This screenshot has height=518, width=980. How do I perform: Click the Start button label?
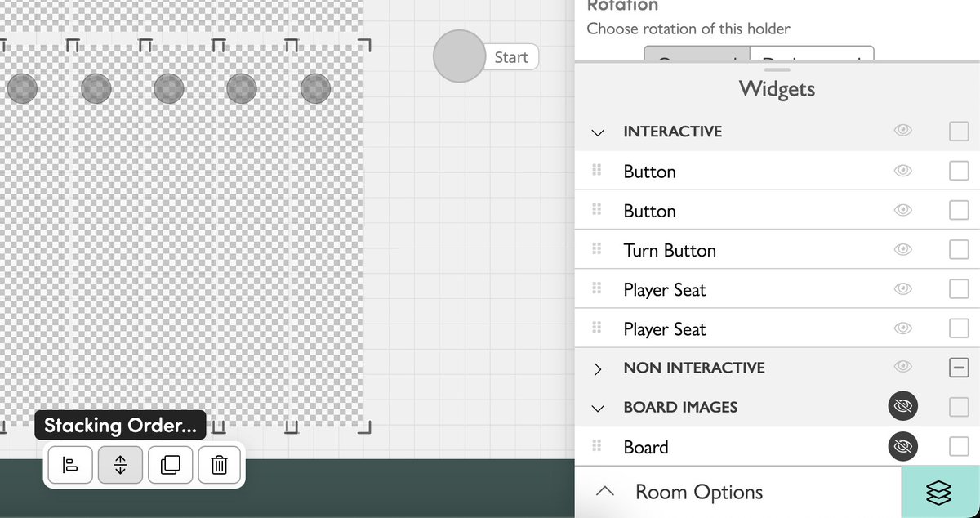click(x=511, y=57)
